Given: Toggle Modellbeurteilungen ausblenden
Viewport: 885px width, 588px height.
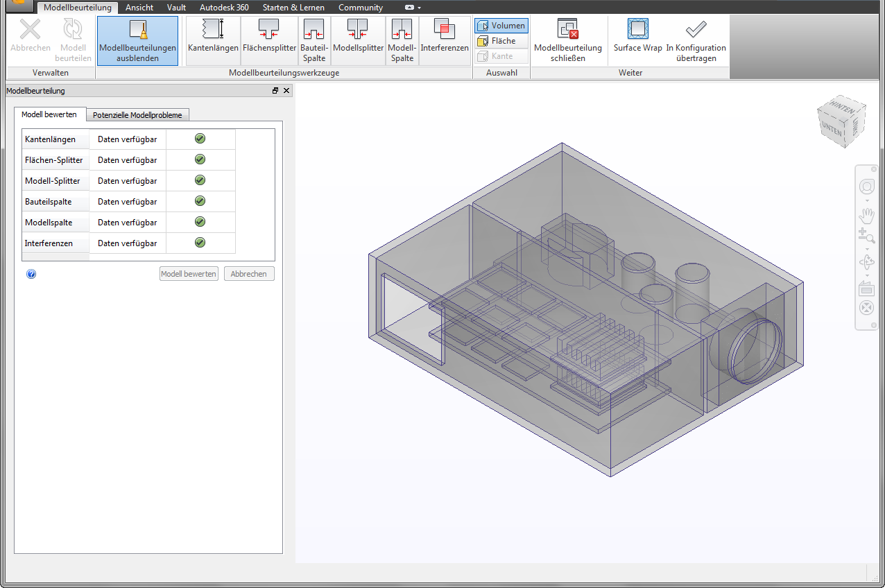Looking at the screenshot, I should click(138, 41).
